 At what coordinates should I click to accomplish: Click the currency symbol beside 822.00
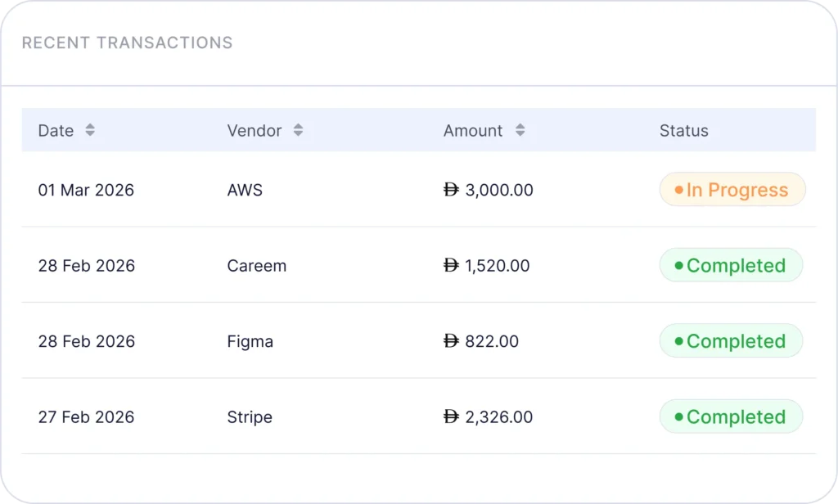pos(451,341)
